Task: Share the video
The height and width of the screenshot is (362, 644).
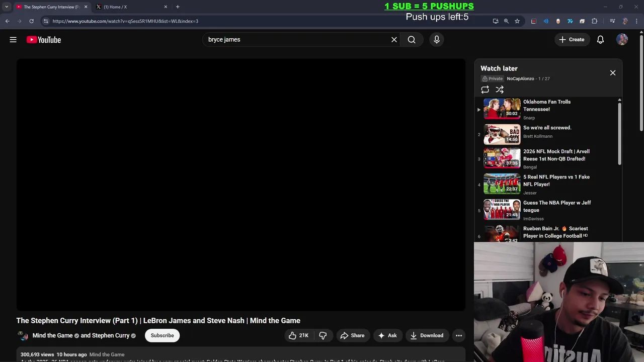Action: coord(352,335)
